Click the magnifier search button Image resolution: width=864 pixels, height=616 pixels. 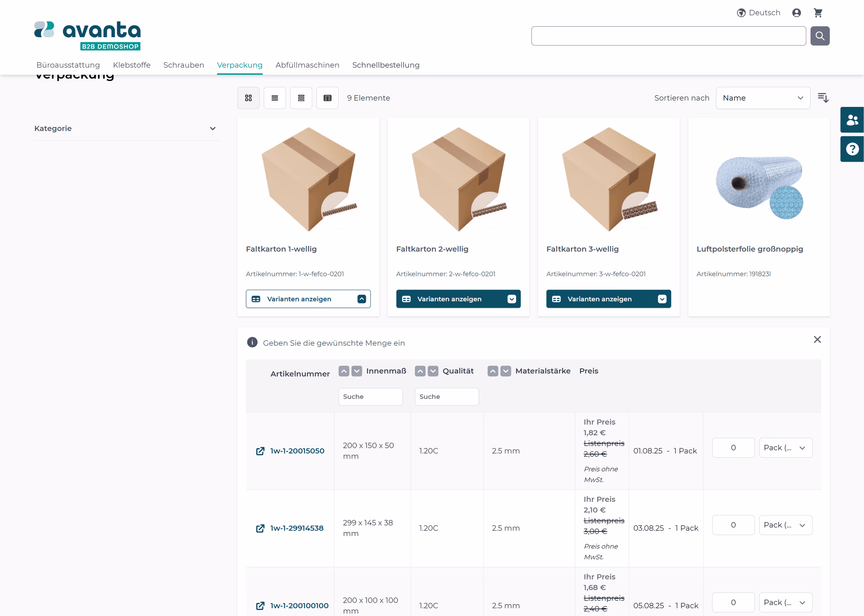pyautogui.click(x=820, y=36)
